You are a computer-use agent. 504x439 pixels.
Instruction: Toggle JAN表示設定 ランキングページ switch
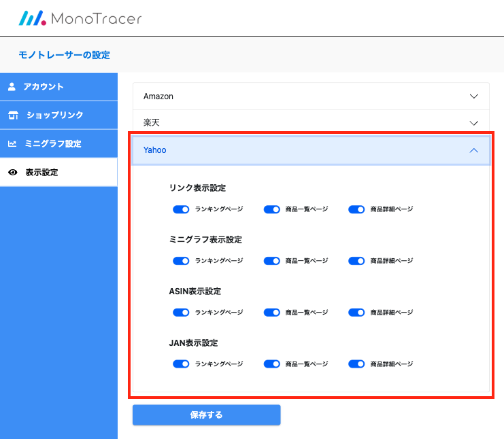click(181, 364)
